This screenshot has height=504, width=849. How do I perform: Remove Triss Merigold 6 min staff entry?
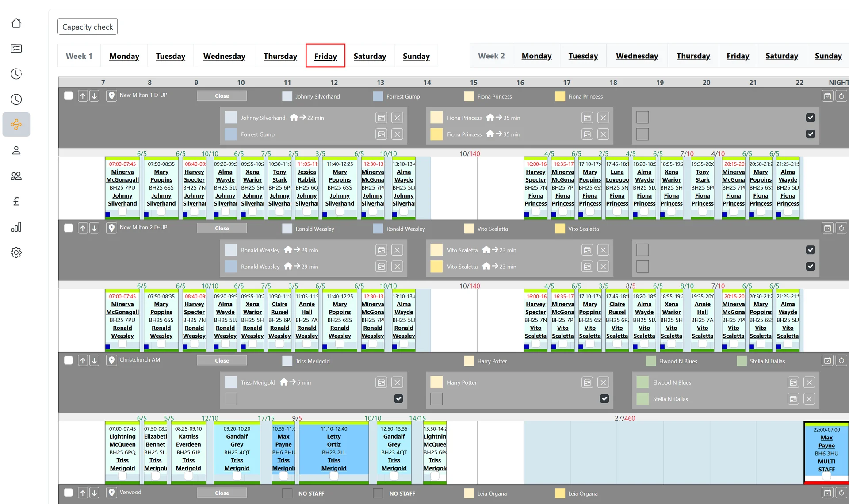(397, 382)
